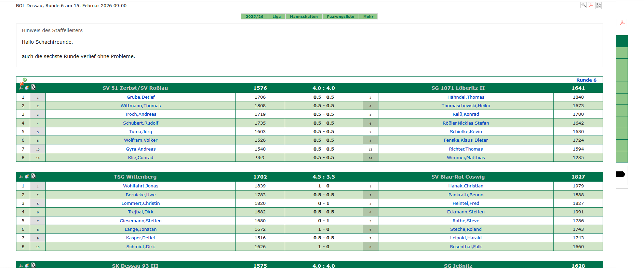Image resolution: width=644 pixels, height=268 pixels.
Task: Click the green checkmark above Zerbst match
Action: pyautogui.click(x=25, y=80)
